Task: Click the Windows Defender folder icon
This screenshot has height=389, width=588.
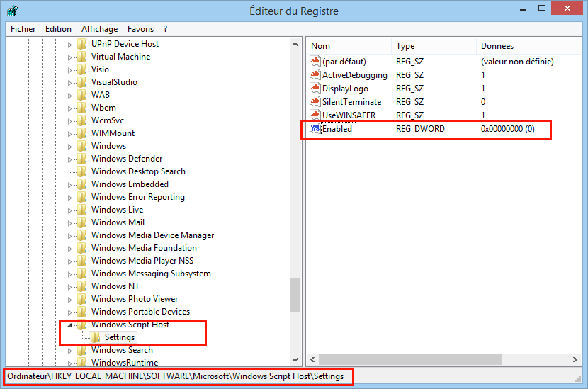Action: (x=82, y=159)
